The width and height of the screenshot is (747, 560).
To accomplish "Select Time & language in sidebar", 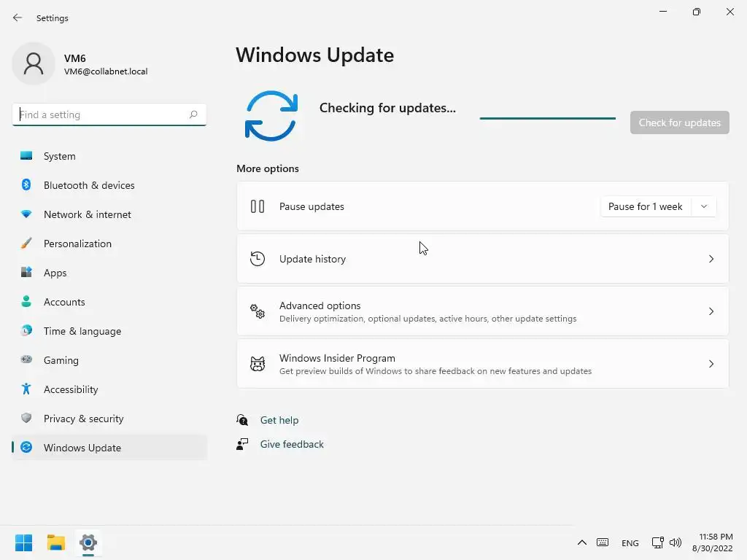I will 109,330.
